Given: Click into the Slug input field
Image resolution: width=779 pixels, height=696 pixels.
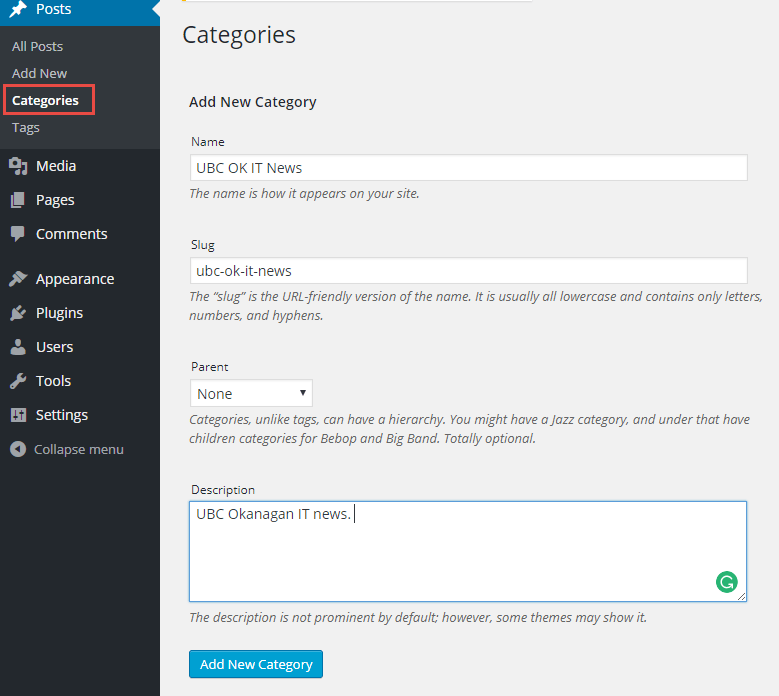Looking at the screenshot, I should coord(468,270).
